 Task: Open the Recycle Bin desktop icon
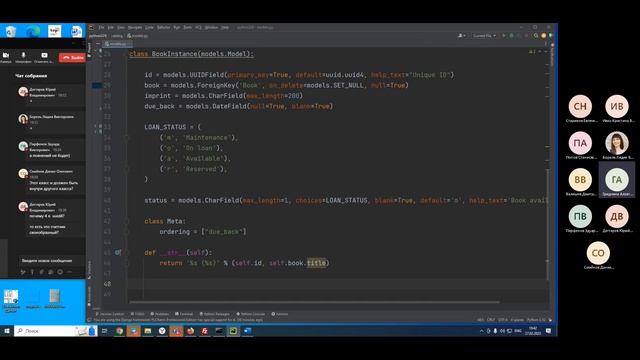11,31
